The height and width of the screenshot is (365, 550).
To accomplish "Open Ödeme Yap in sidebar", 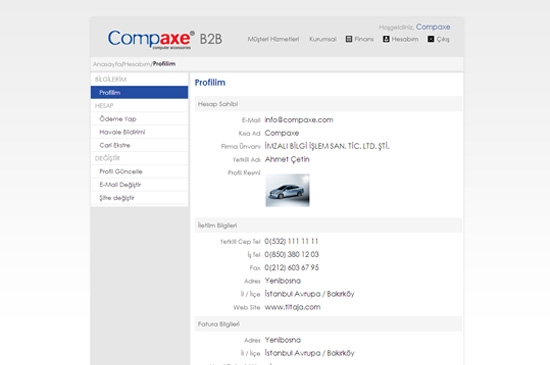I will [139, 119].
